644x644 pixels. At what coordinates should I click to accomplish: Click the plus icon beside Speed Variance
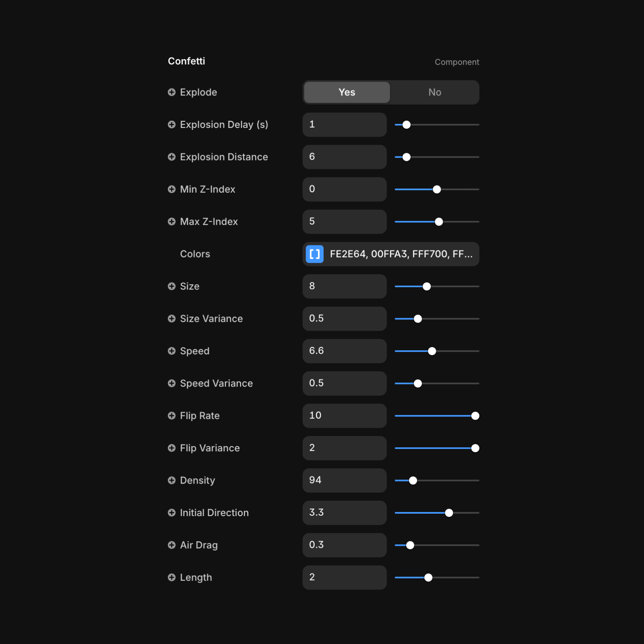point(171,384)
